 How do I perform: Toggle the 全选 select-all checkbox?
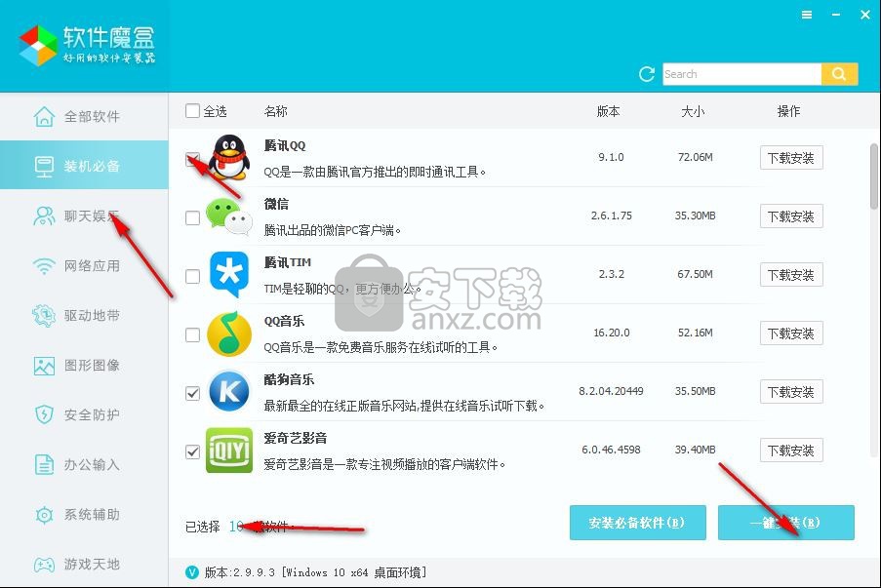click(x=192, y=111)
